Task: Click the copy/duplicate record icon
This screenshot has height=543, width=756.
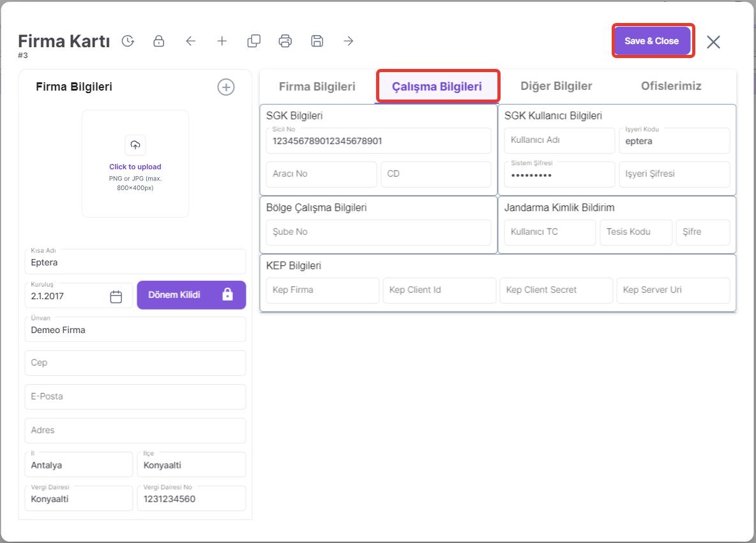Action: point(253,41)
